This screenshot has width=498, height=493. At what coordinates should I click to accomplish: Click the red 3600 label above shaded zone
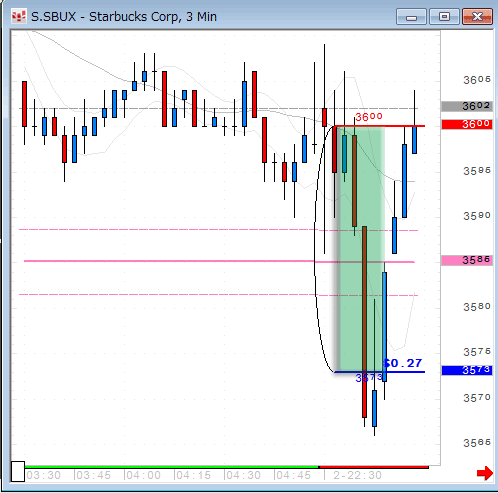369,117
